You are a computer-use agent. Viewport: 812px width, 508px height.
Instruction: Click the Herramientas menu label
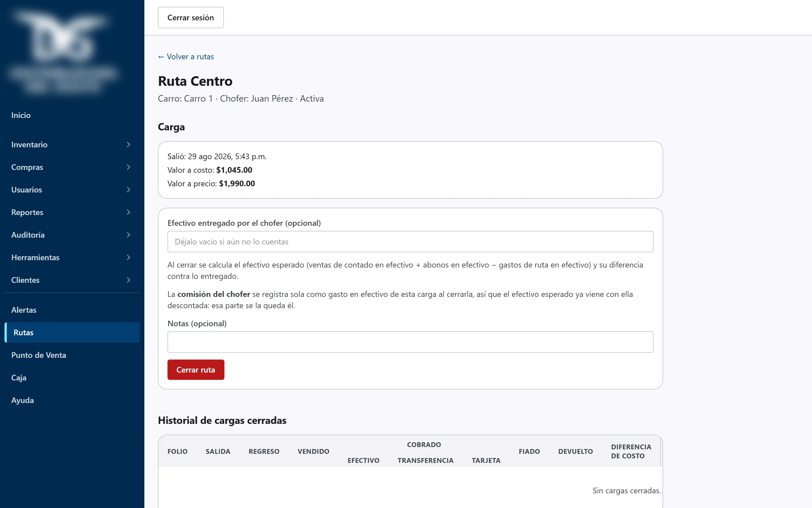[35, 257]
